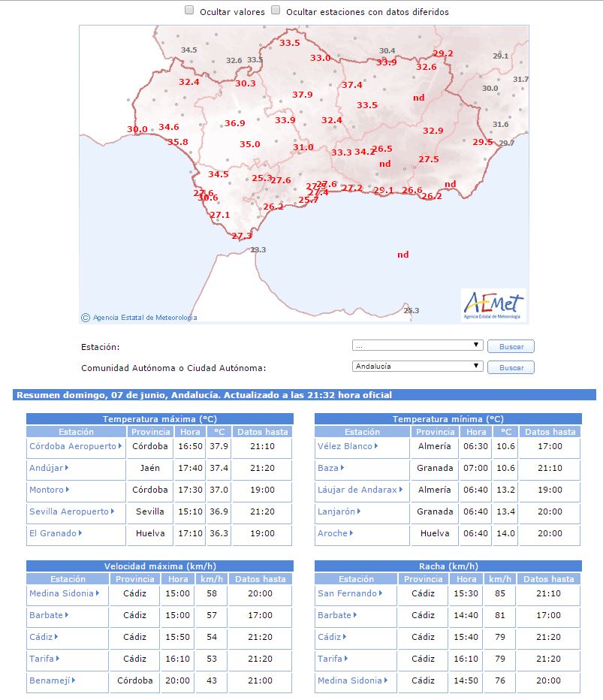
Task: Click 'Racha (km/h)' table header
Action: coord(448,566)
